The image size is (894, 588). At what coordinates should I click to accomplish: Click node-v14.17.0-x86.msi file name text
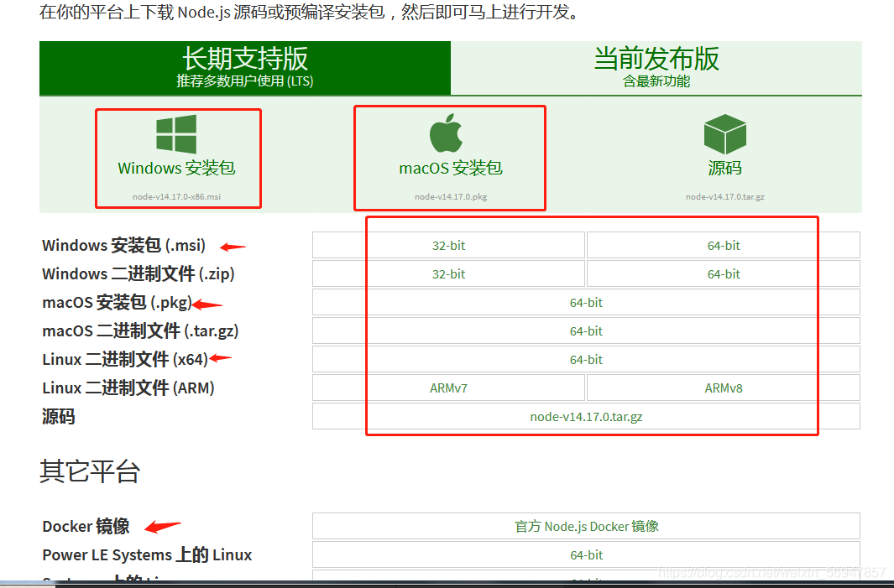coord(177,196)
